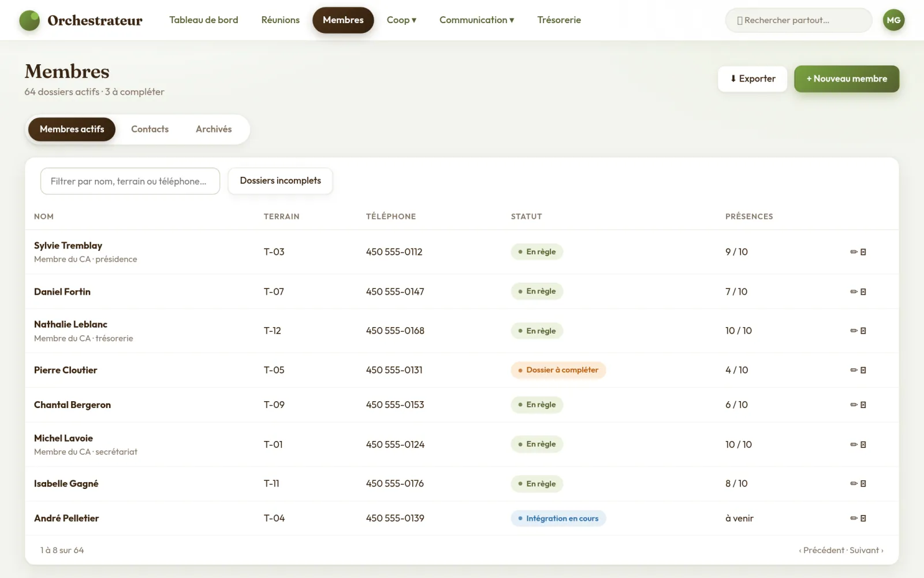Open the Trésorerie section
The image size is (924, 578).
click(559, 20)
